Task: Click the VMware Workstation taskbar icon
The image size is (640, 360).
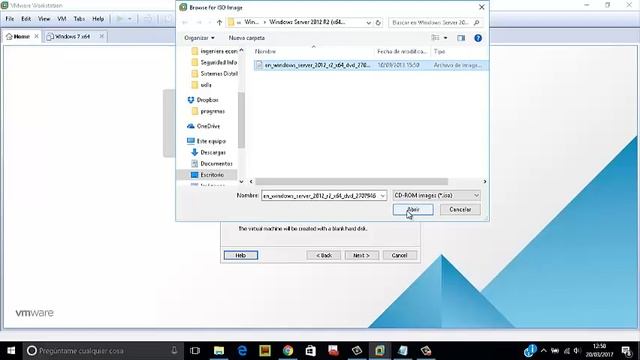Action: pyautogui.click(x=380, y=351)
